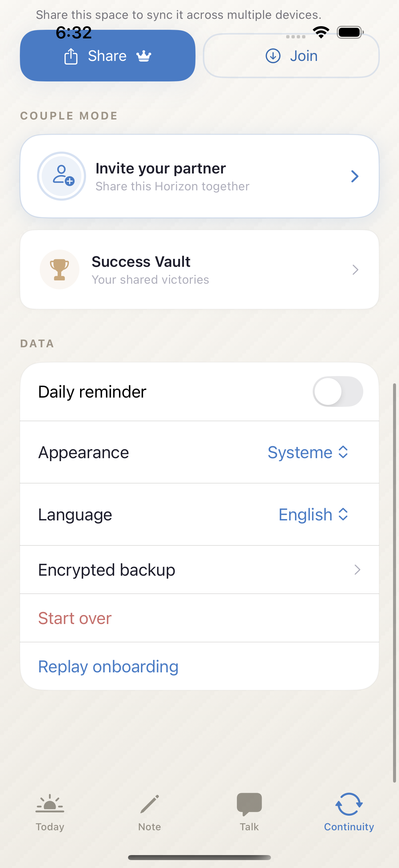Tap the Talk speech bubble icon
399x868 pixels.
249,804
